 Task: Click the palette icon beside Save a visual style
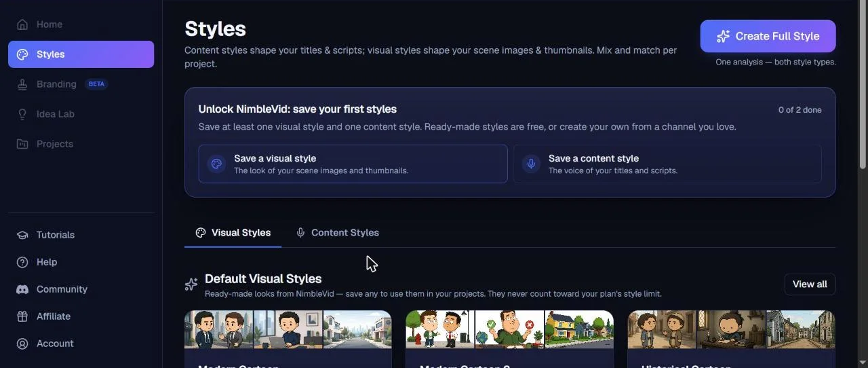click(216, 164)
